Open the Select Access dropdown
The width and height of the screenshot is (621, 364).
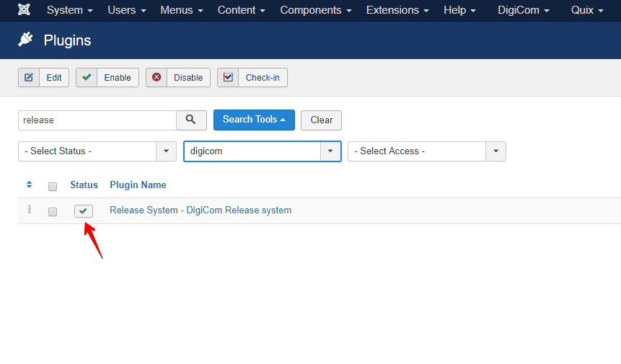pos(426,151)
